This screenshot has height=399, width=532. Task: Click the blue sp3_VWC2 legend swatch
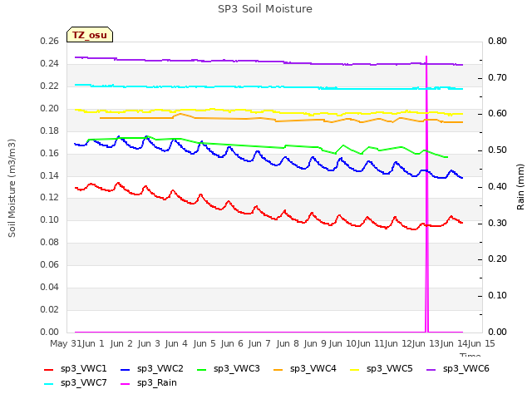tap(126, 369)
